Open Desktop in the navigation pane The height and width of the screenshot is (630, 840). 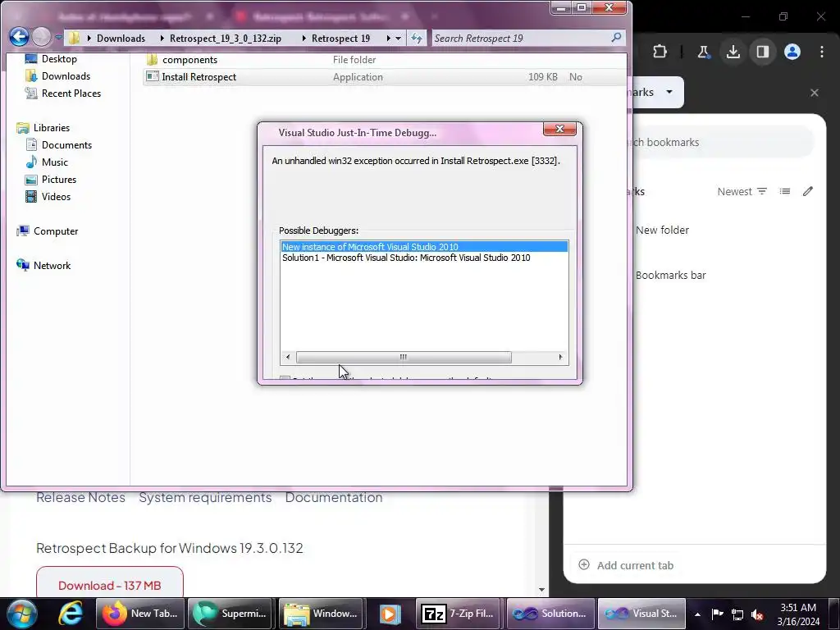pos(59,59)
